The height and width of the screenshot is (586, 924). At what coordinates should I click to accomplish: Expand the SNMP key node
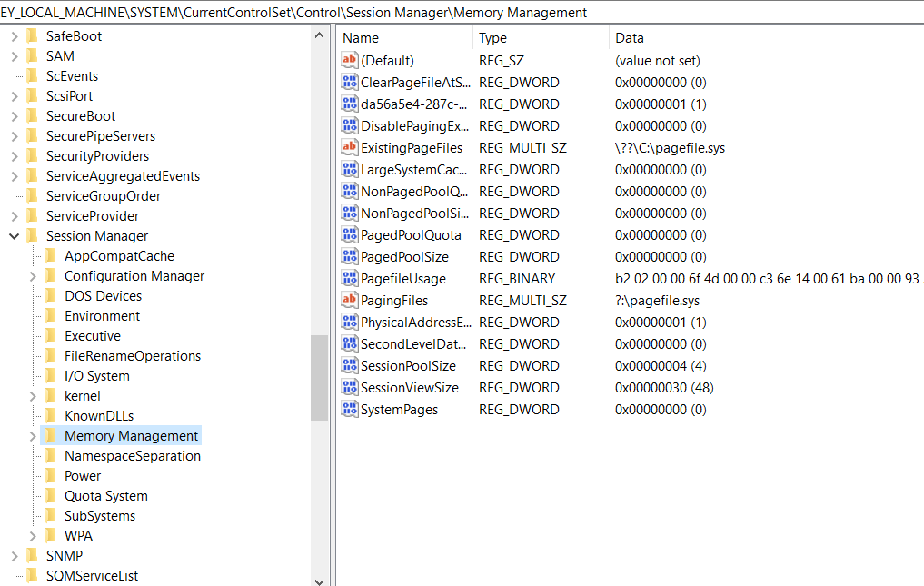(x=15, y=556)
